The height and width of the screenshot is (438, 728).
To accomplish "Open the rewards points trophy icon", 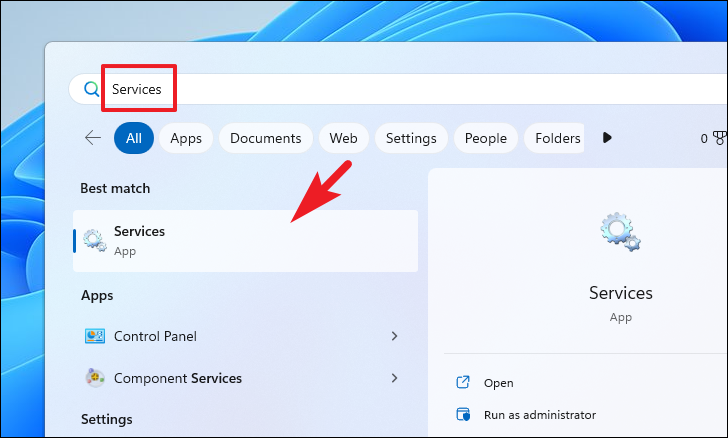I will click(720, 138).
